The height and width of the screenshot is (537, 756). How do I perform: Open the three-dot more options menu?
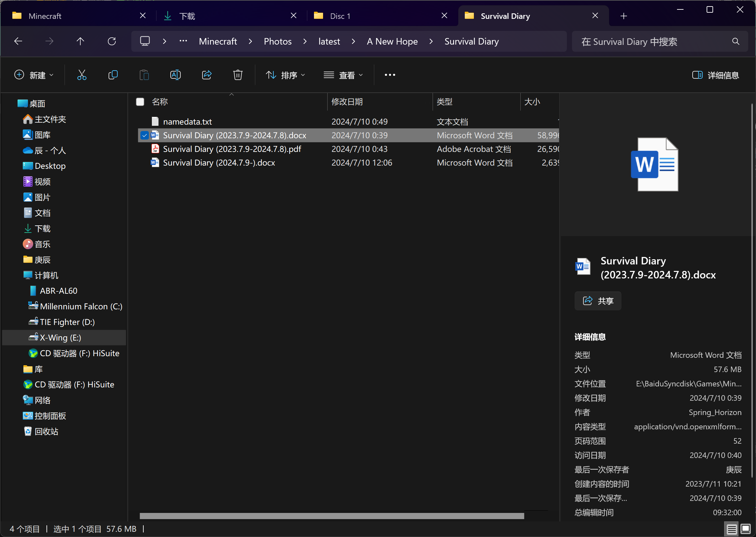pyautogui.click(x=390, y=75)
